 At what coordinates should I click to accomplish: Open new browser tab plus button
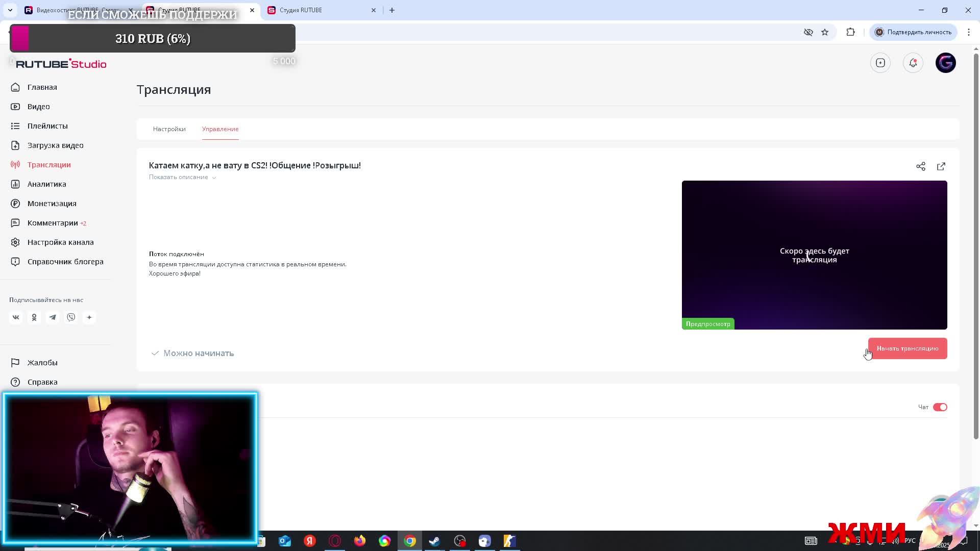pos(392,10)
